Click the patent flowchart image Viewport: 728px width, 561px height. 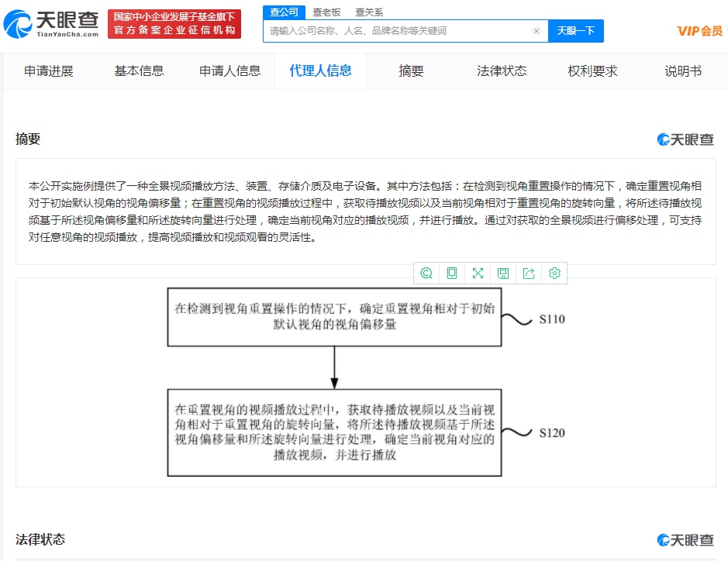click(366, 382)
